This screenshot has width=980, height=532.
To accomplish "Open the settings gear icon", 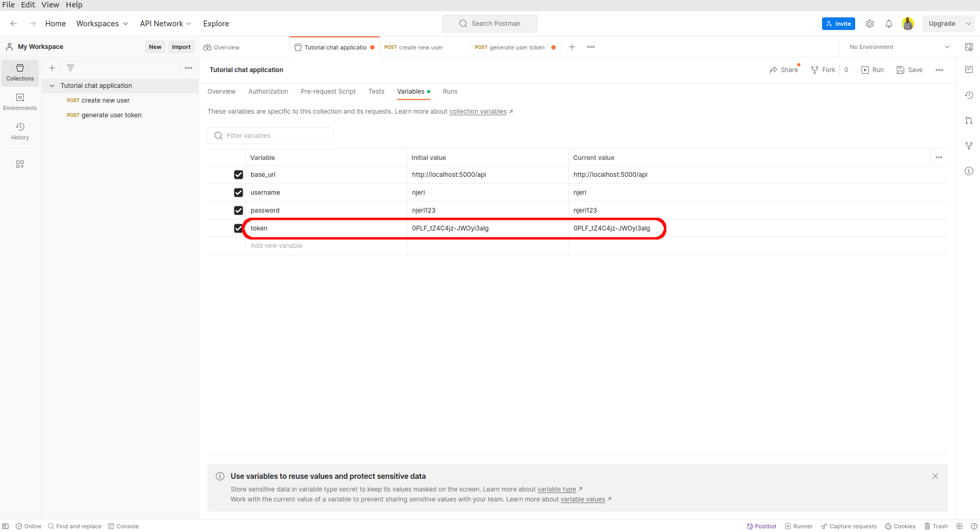I will coord(870,24).
